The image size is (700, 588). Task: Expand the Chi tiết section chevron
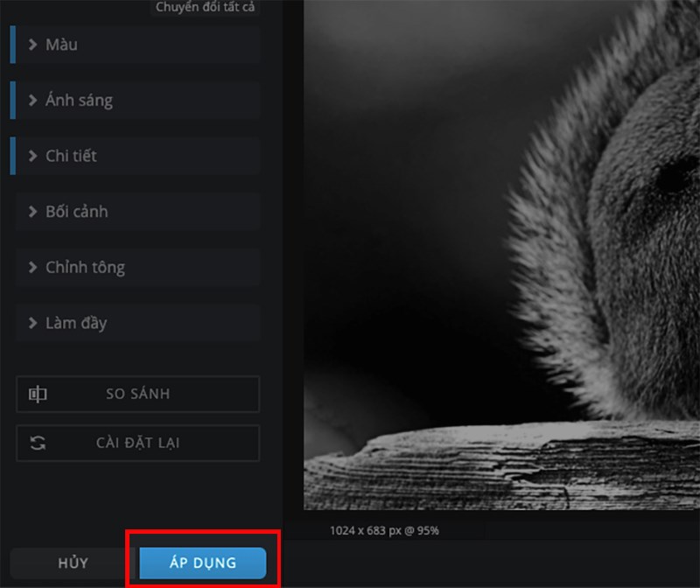pyautogui.click(x=32, y=157)
